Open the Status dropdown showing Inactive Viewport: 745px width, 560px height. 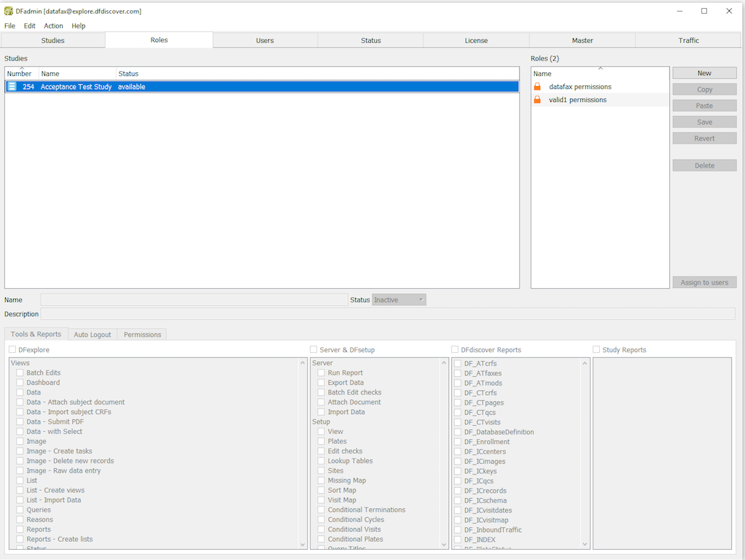(399, 300)
